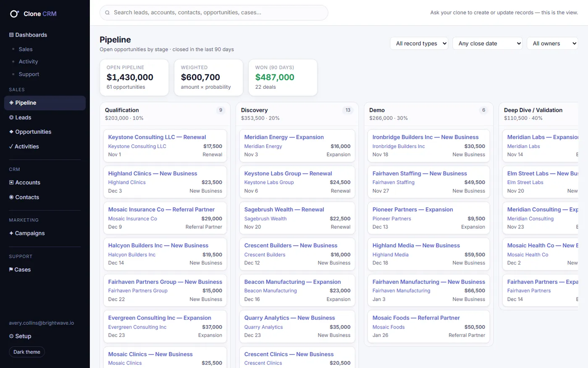Click the search magnifier icon
This screenshot has width=588, height=368.
108,13
